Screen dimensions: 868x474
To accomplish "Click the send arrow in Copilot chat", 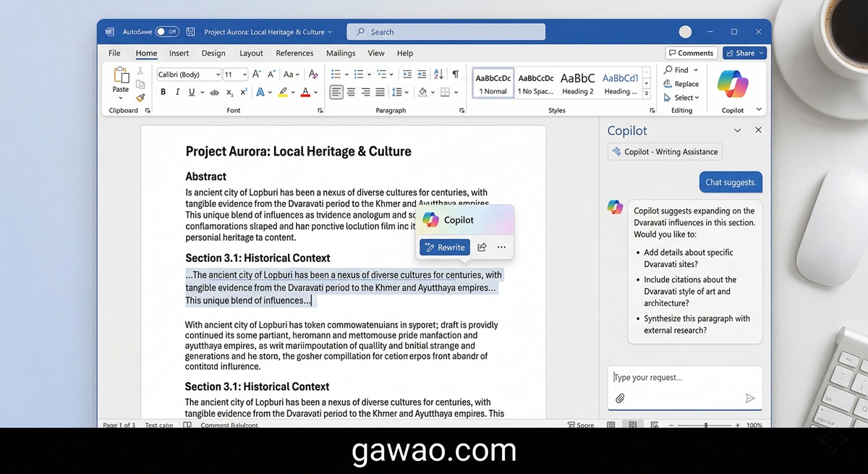I will tap(750, 398).
